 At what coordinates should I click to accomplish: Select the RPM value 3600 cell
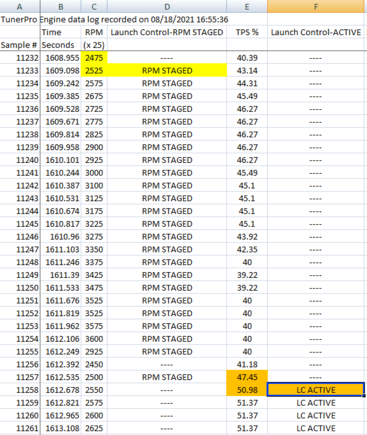tap(94, 339)
